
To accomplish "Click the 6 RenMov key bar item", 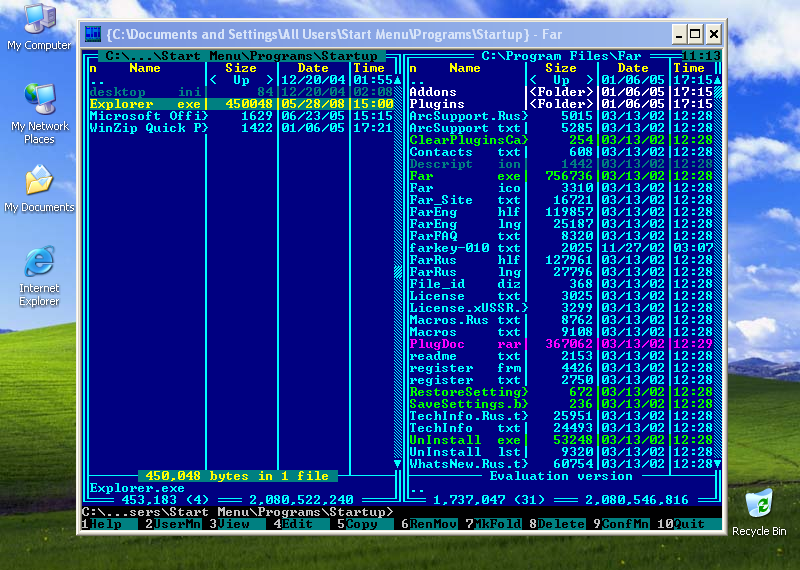I will [x=429, y=524].
